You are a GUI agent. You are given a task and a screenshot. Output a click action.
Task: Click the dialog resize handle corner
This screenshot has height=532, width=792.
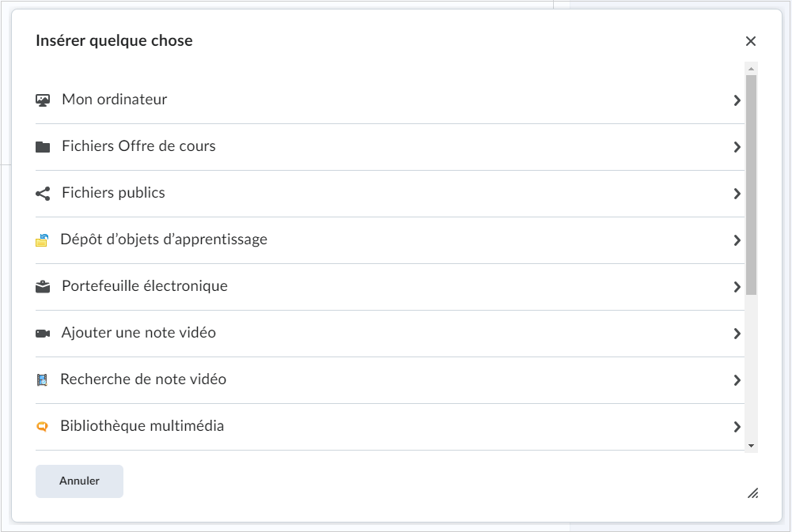(752, 493)
